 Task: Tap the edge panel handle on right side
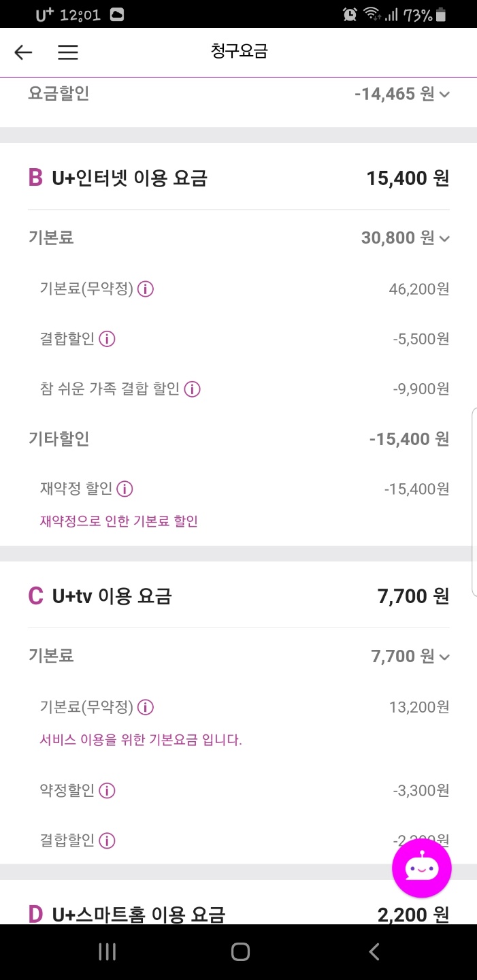click(474, 502)
